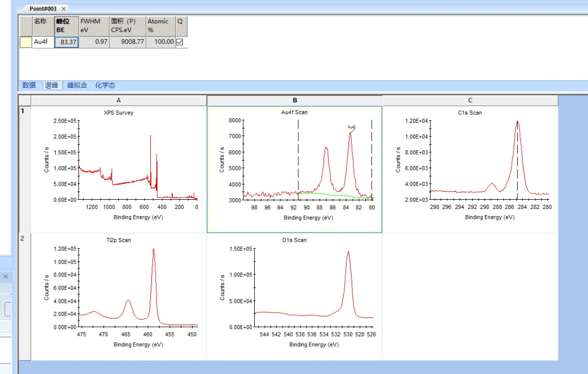Viewport: 588px width, 374px height.
Task: Select the 谱峰 tab
Action: coord(52,85)
